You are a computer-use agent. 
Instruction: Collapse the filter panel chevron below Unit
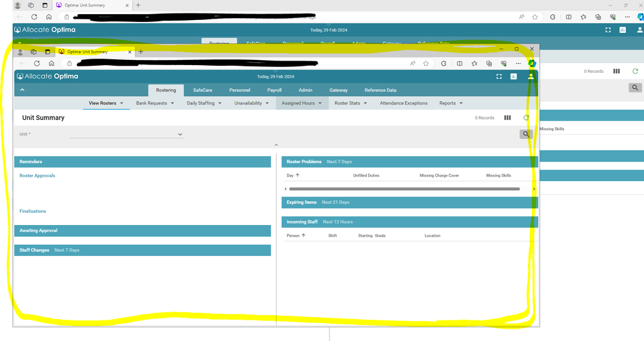pos(276,145)
